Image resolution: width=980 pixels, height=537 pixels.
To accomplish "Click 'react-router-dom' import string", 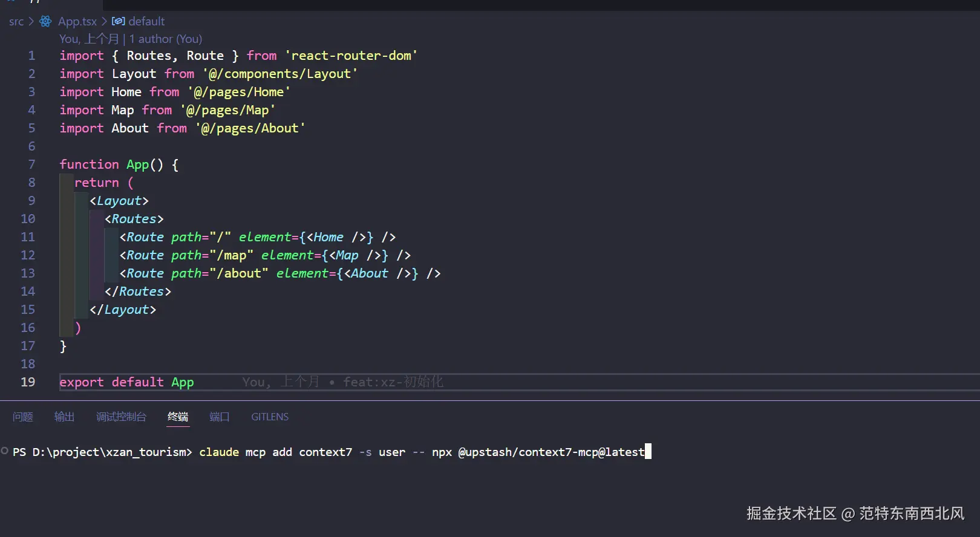I will pyautogui.click(x=351, y=56).
